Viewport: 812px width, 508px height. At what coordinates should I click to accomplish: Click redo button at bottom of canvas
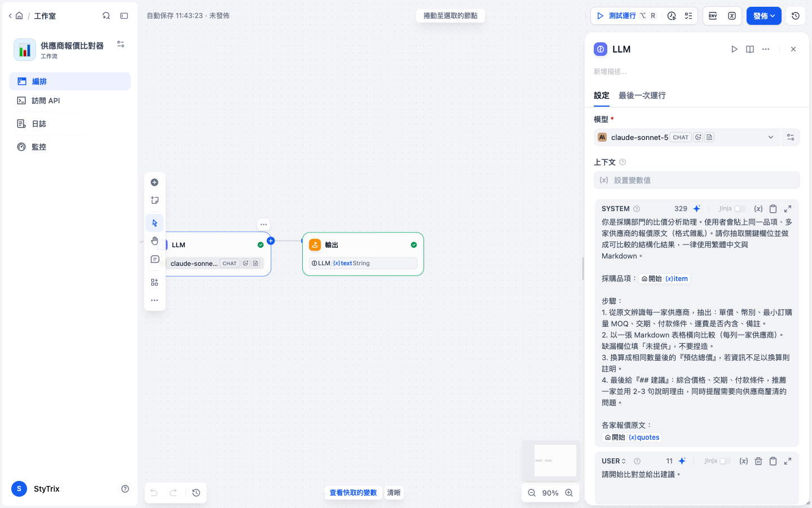pyautogui.click(x=174, y=493)
